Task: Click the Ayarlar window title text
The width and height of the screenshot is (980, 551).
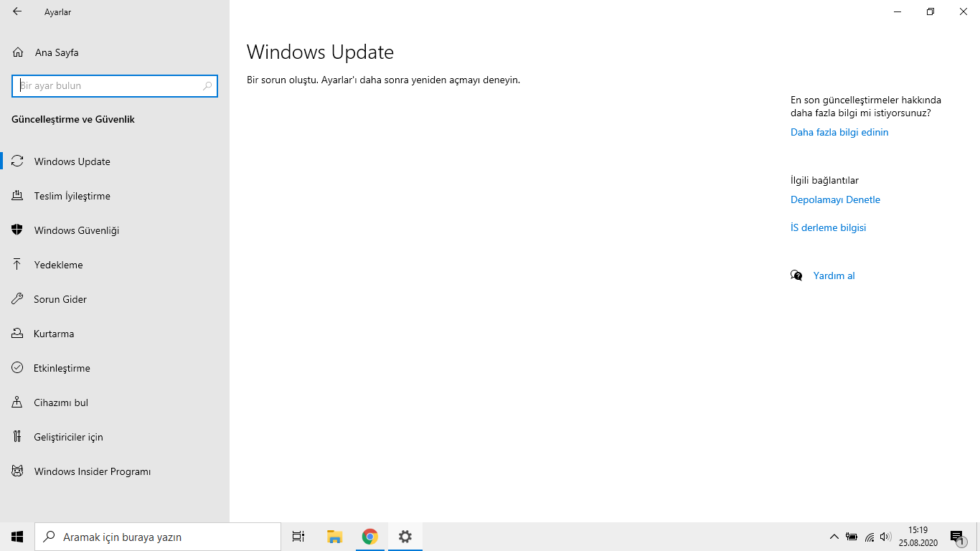Action: click(57, 12)
